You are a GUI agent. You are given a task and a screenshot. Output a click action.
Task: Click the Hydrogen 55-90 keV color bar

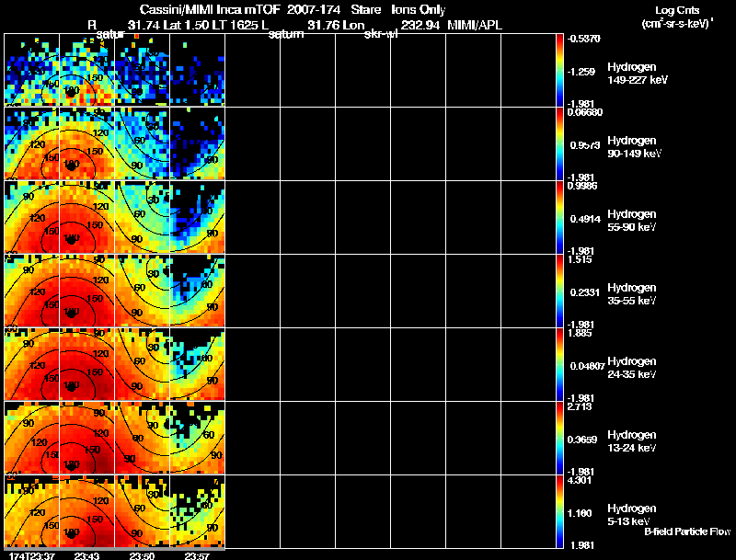point(559,217)
